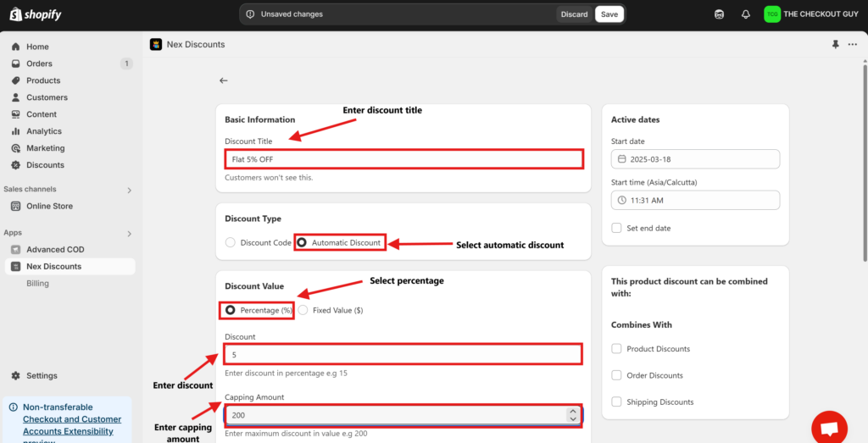Discard the unsaved changes
This screenshot has width=868, height=443.
[574, 14]
